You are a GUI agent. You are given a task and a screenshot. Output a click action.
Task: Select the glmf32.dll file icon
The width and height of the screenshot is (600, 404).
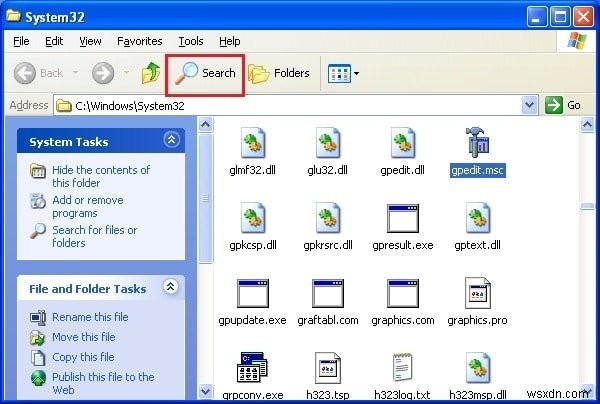[253, 143]
